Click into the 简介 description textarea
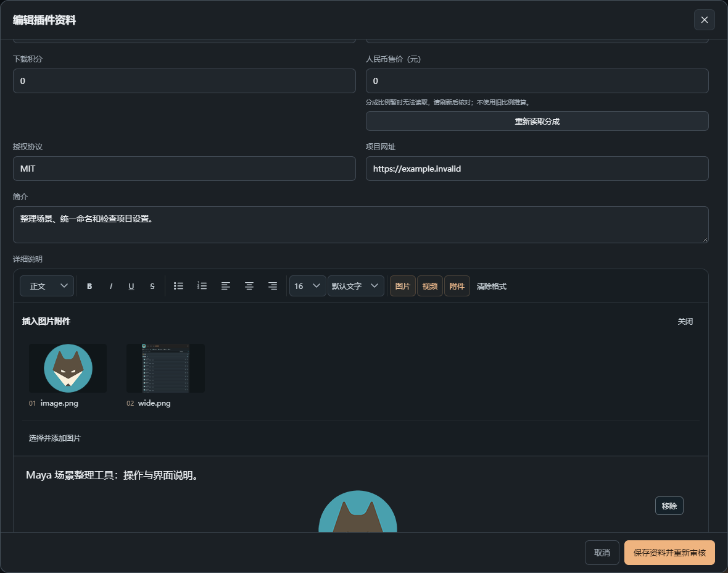 pyautogui.click(x=361, y=225)
